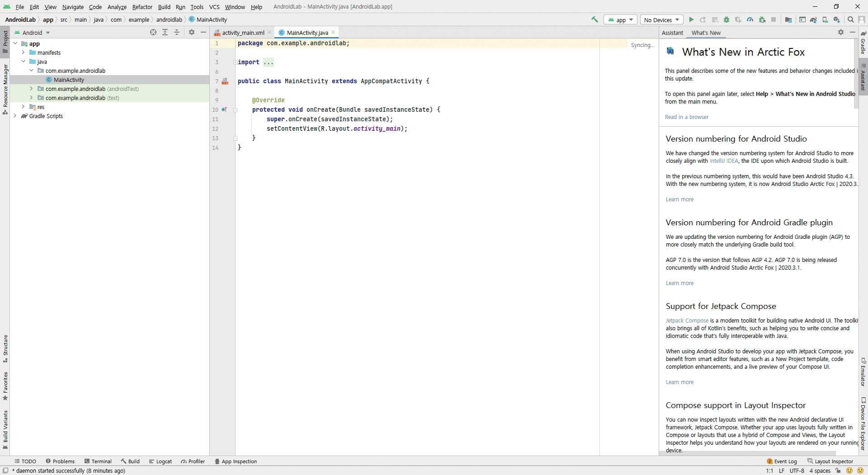
Task: Open Run Anything icon in the toolbar
Action: click(x=802, y=19)
